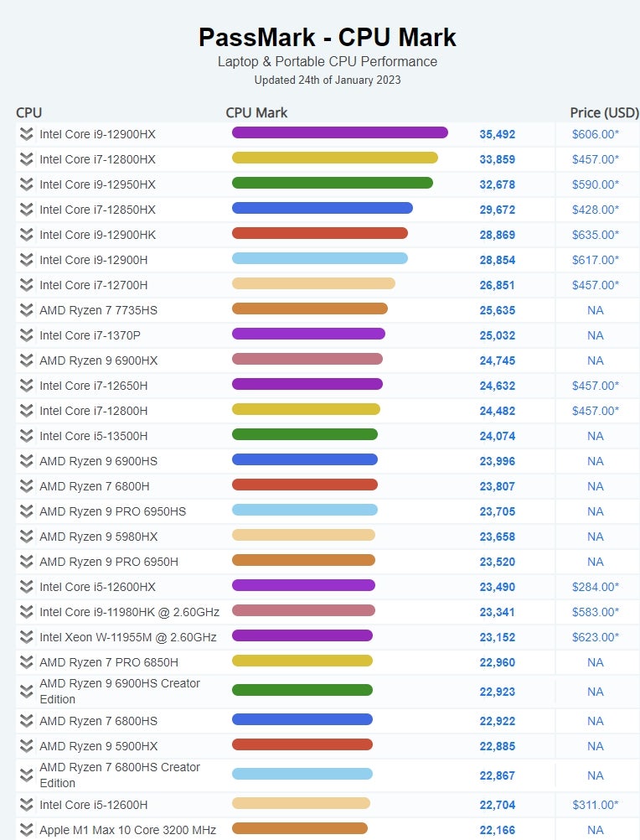Screen dimensions: 640x840
Task: Expand the AMD Ryzen 9 6900HX chevron
Action: tap(26, 360)
